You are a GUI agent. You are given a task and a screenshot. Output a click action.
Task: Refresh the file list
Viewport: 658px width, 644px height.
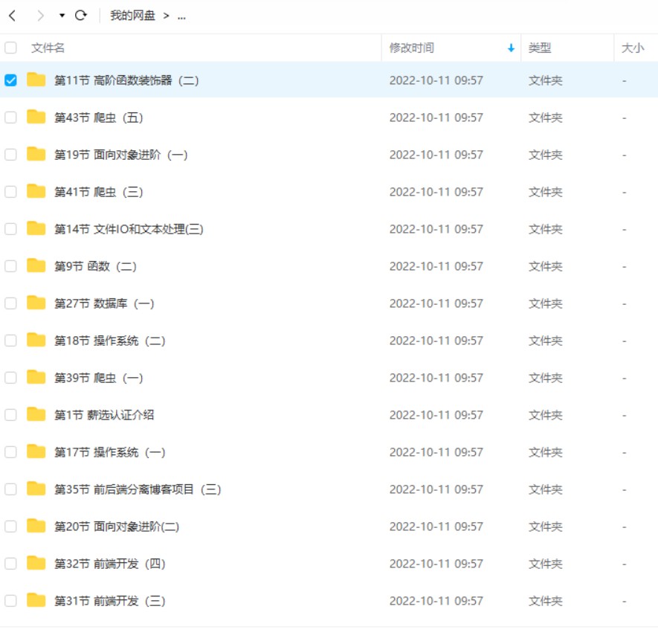pos(81,16)
